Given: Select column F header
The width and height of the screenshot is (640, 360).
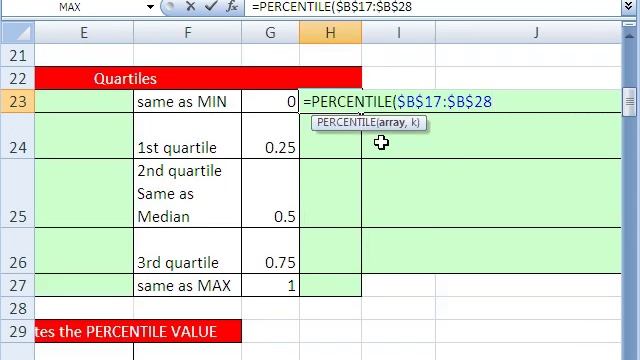Looking at the screenshot, I should tap(187, 33).
